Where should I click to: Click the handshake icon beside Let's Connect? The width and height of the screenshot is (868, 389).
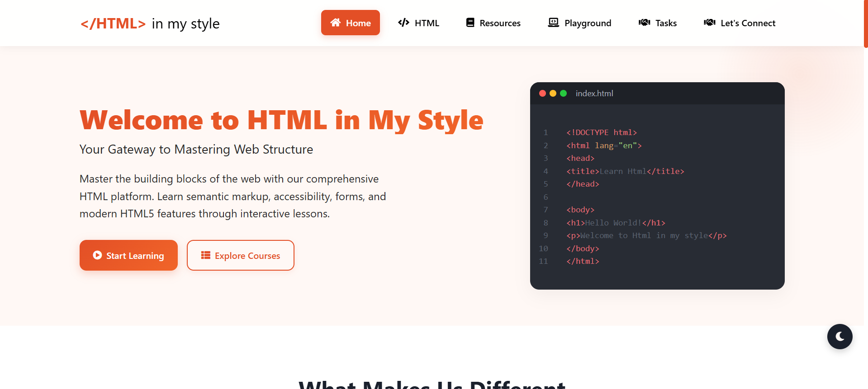click(709, 23)
